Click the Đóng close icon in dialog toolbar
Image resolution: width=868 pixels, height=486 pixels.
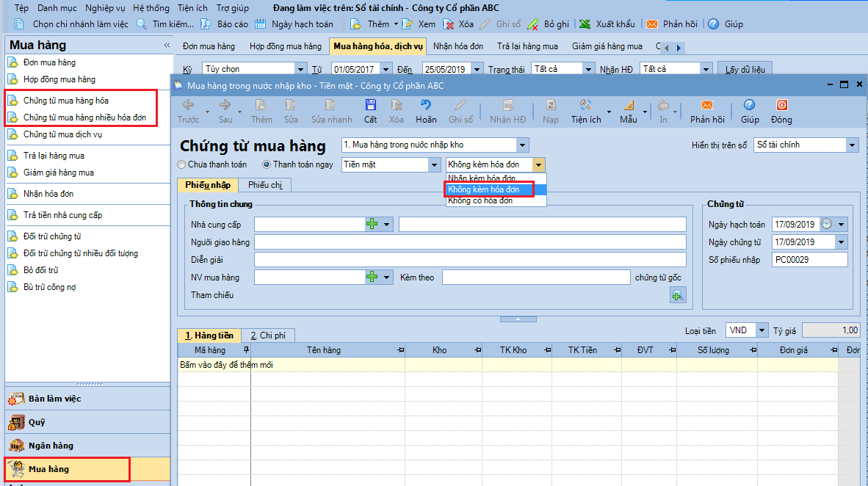[781, 105]
